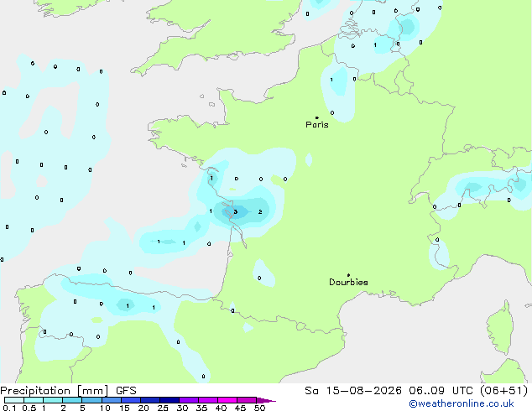This screenshot has width=532, height=411.
Task: Pick the 1–2 mm legend color swatch
Action: coord(53,400)
